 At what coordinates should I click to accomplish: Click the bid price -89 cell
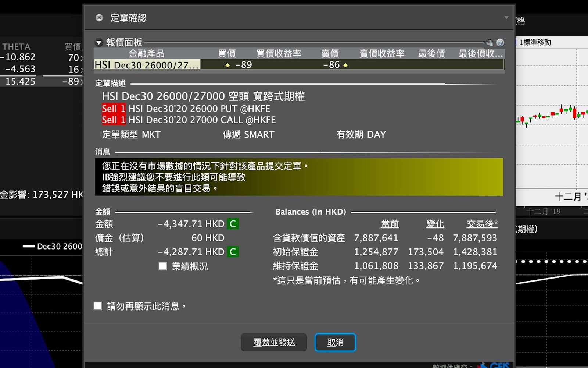[244, 65]
